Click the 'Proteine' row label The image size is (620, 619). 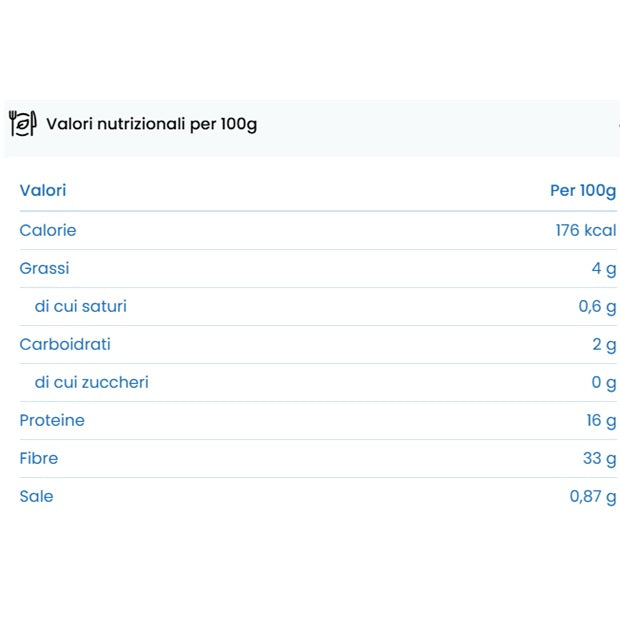[x=52, y=420]
